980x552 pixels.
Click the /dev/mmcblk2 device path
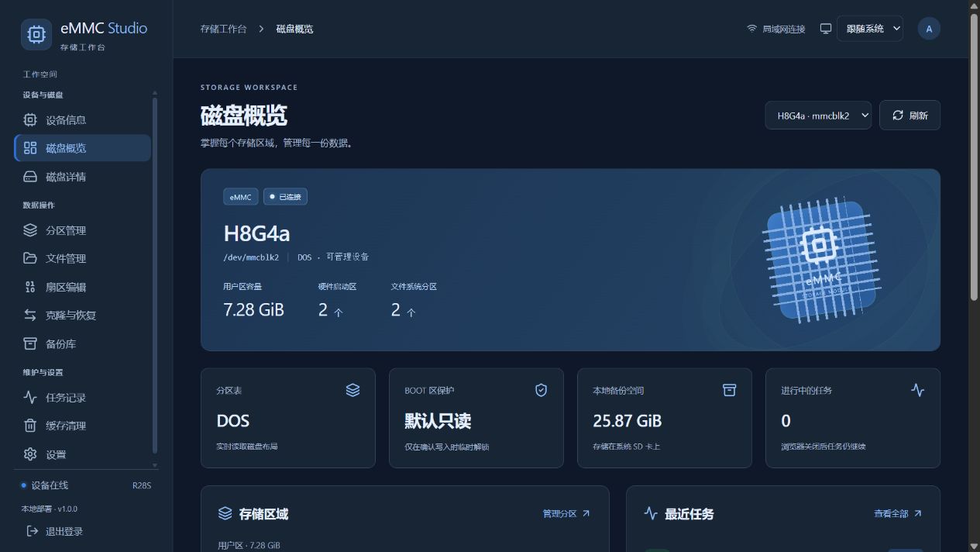(251, 257)
